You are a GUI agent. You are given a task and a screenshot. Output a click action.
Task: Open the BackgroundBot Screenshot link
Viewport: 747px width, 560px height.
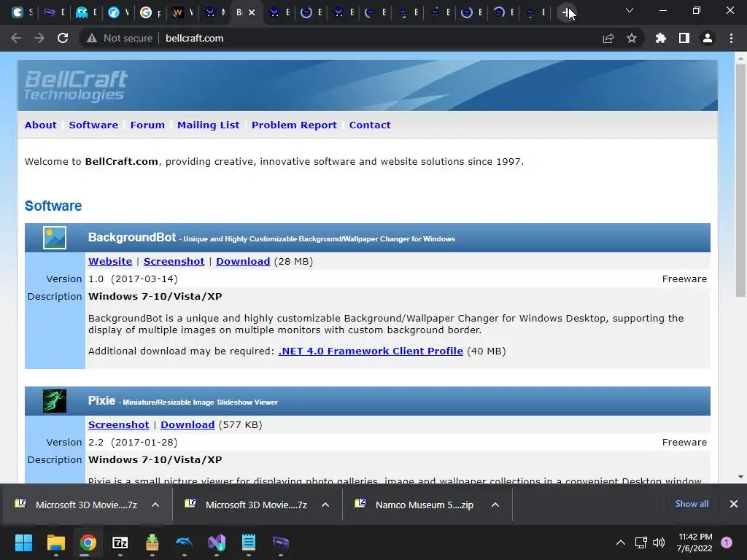coord(174,262)
